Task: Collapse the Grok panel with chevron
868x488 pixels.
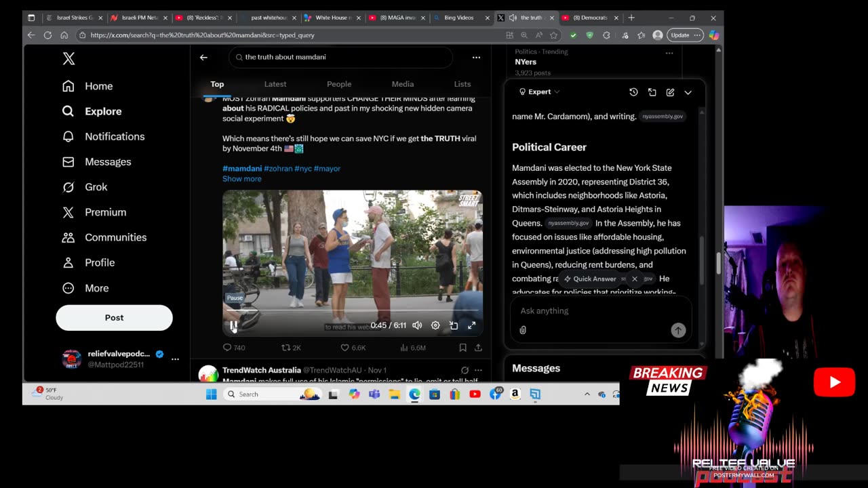Action: (x=688, y=92)
